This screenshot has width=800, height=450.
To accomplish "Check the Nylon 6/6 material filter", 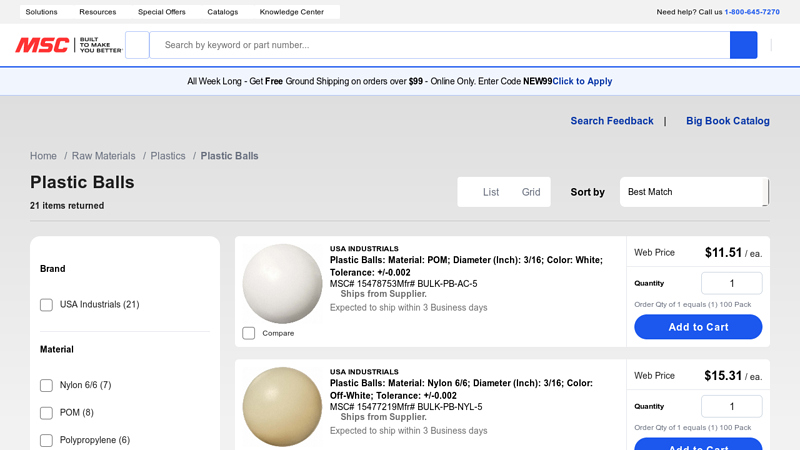I will point(46,385).
